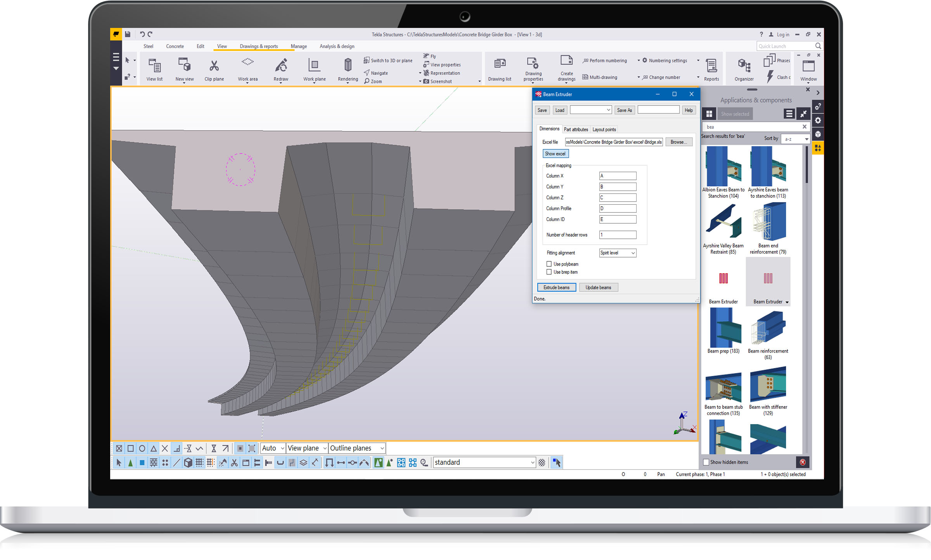Switch catalog to list view
931x560 pixels.
coord(789,114)
